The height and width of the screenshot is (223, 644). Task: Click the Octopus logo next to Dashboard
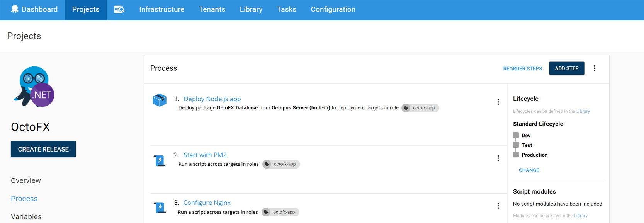coord(15,9)
